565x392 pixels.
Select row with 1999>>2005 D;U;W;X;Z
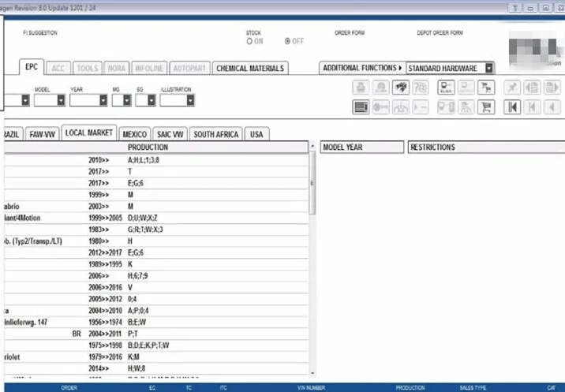pyautogui.click(x=156, y=218)
